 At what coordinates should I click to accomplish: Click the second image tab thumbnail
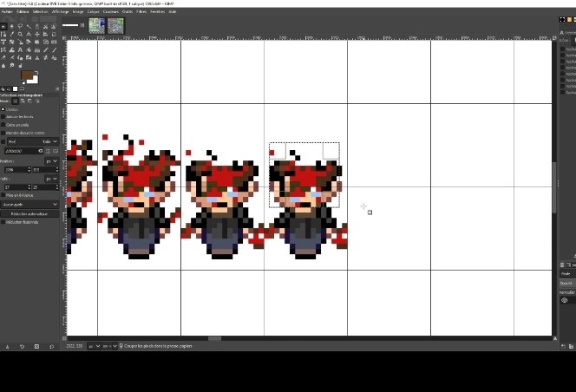tap(115, 26)
